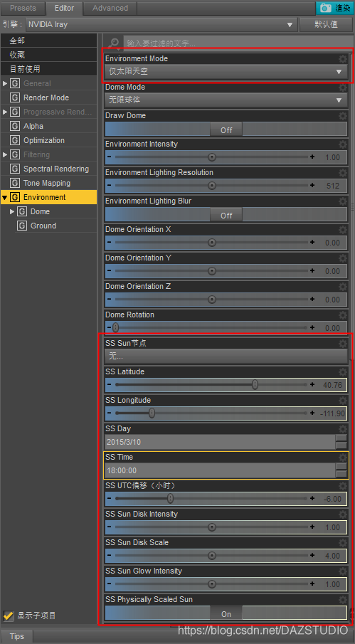Decrease SS Day with down stepper
This screenshot has height=644, width=355.
tap(341, 445)
